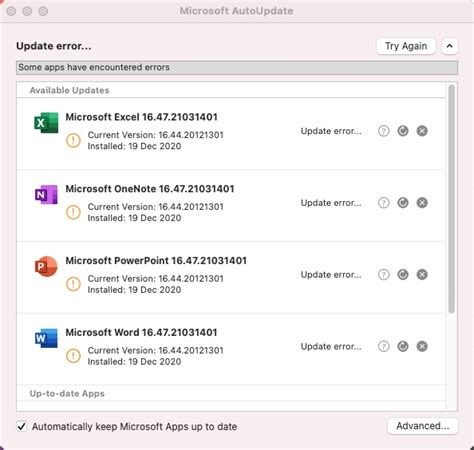Click the 'Up-to-date Apps' section header
Image resolution: width=474 pixels, height=450 pixels.
click(x=67, y=394)
